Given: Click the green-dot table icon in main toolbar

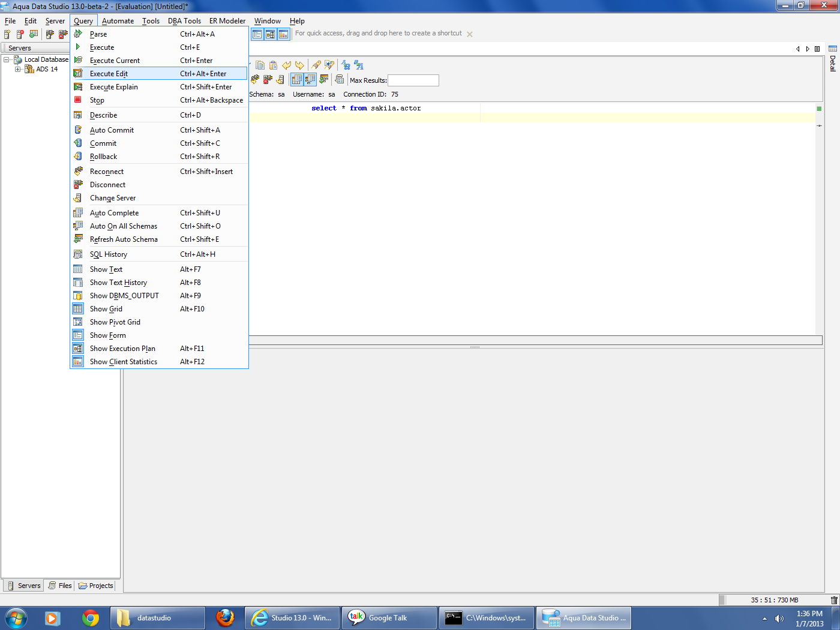Looking at the screenshot, I should point(34,34).
